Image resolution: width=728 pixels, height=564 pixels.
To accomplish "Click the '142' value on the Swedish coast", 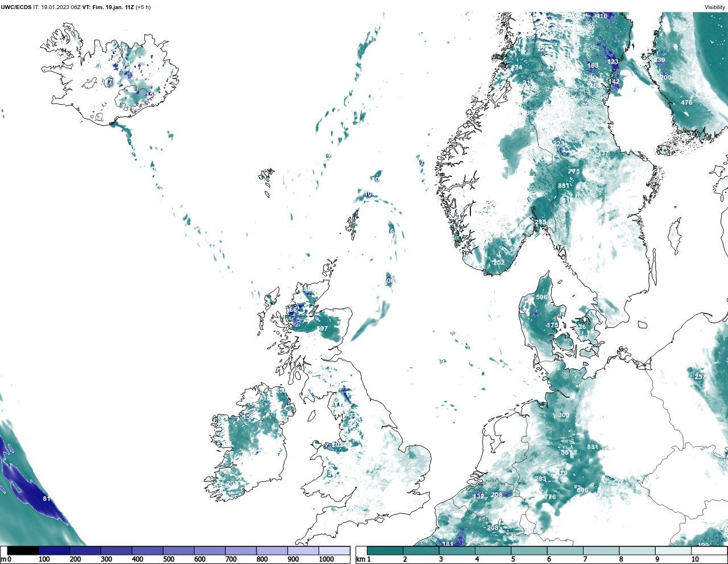I will coord(614,81).
